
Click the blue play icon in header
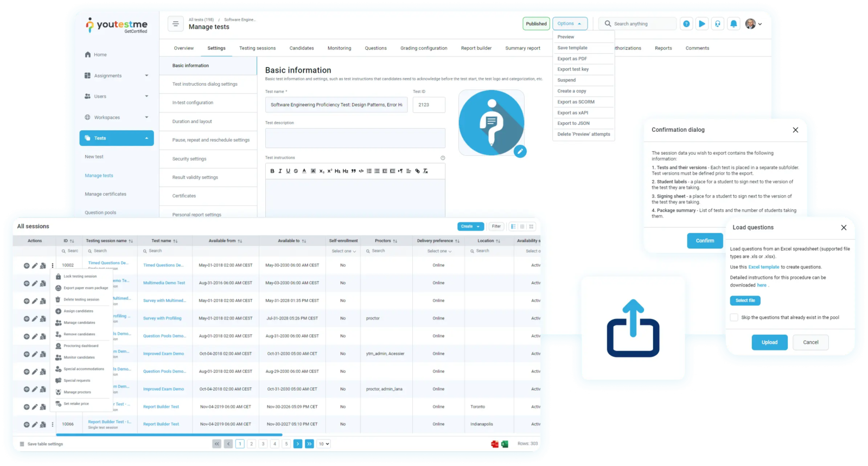click(x=702, y=24)
